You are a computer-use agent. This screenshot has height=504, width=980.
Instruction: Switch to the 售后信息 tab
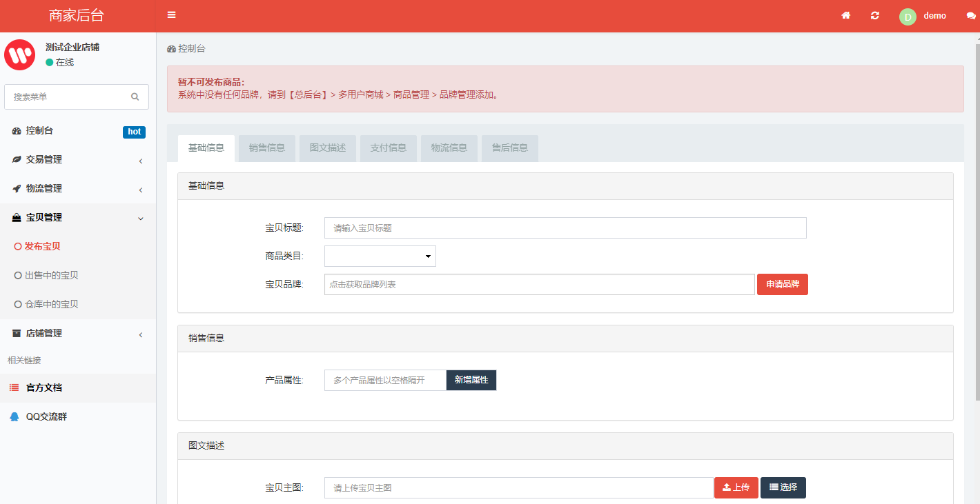pos(510,148)
